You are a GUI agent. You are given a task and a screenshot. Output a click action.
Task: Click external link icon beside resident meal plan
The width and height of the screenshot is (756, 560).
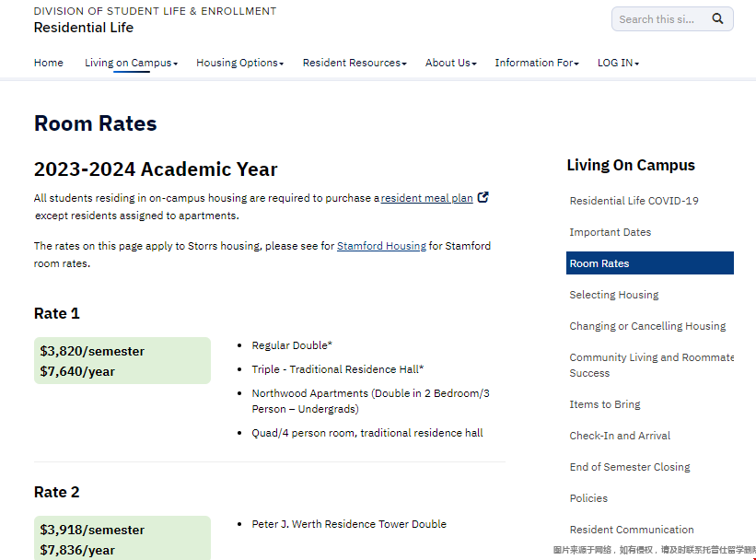tap(483, 197)
